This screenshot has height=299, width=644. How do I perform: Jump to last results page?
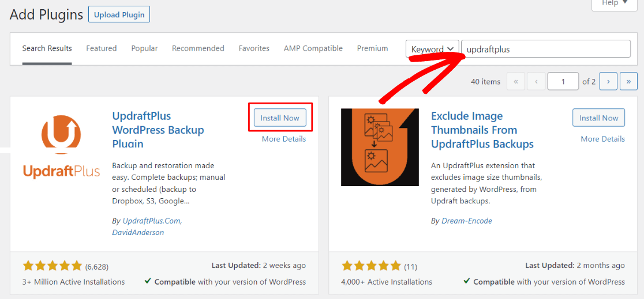coord(628,82)
